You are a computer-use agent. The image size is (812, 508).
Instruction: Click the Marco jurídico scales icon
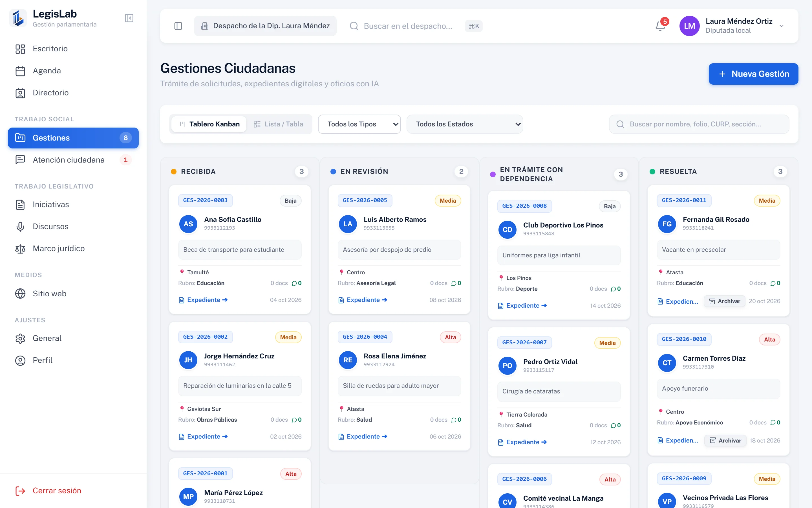pyautogui.click(x=20, y=249)
